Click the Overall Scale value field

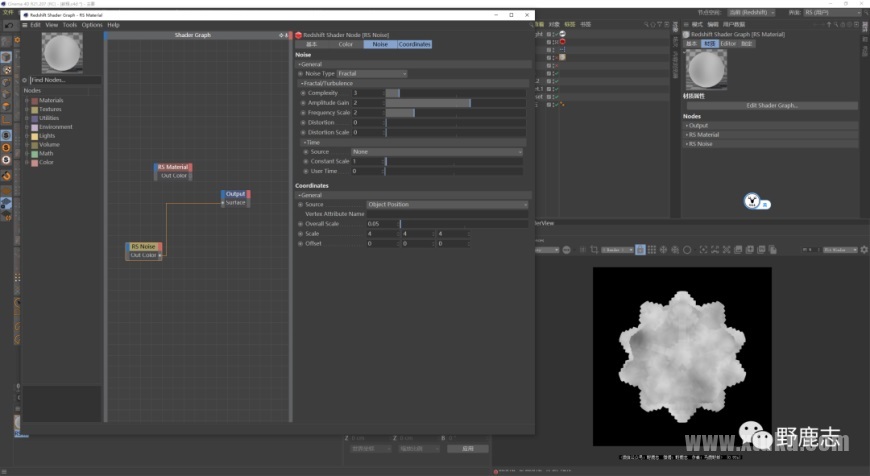[382, 224]
